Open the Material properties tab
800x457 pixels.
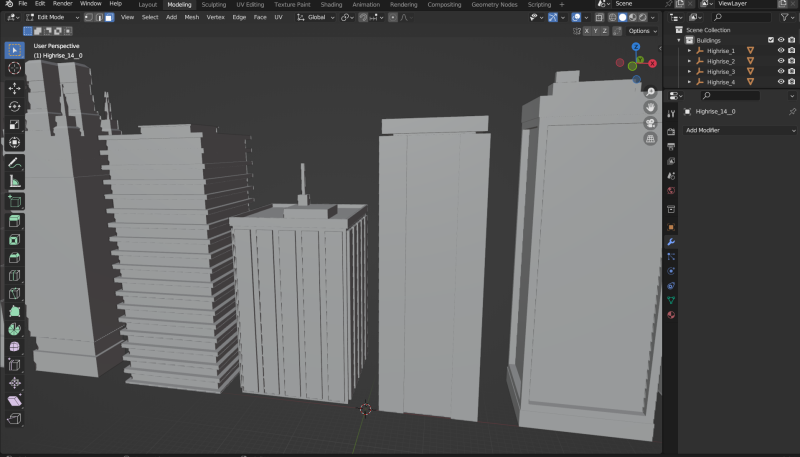click(671, 315)
